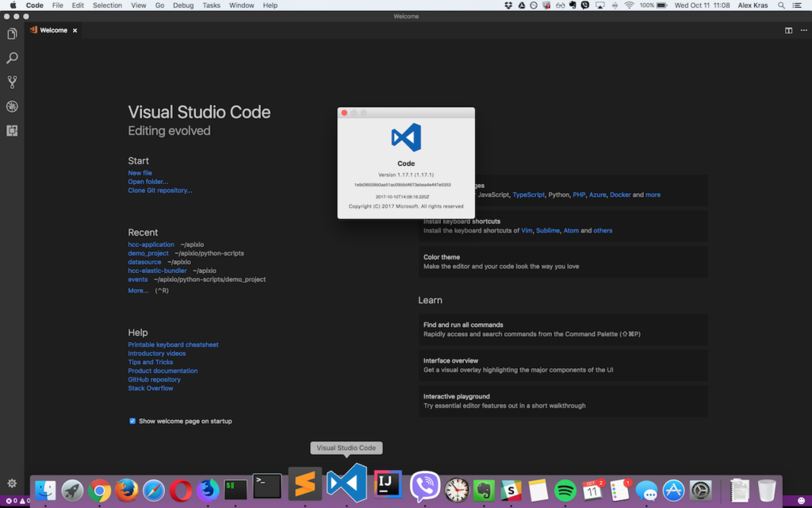The image size is (812, 508).
Task: Click the split editor icon
Action: click(788, 30)
